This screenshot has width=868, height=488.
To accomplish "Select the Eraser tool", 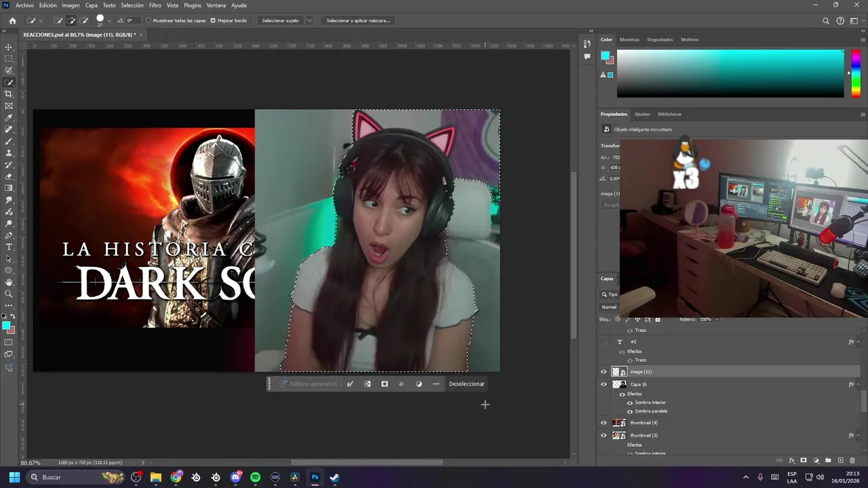I will 9,176.
